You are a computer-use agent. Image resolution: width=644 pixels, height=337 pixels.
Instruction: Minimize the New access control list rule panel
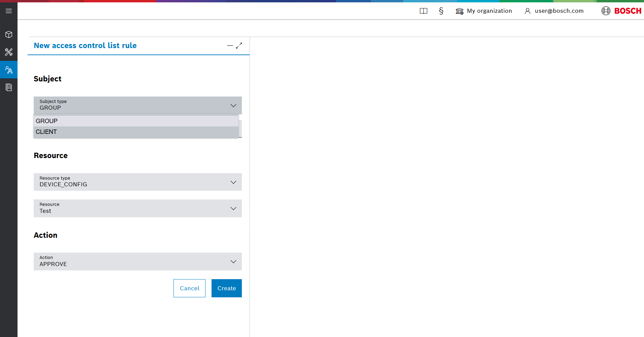[x=230, y=46]
